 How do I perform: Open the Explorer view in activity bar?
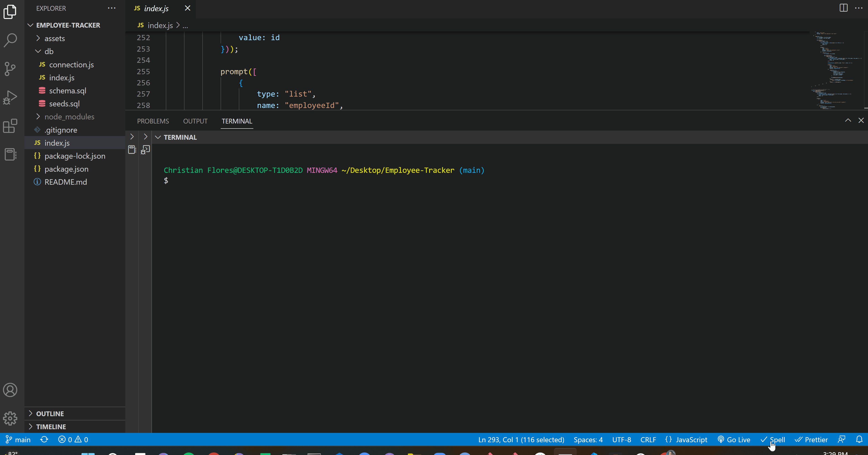pyautogui.click(x=10, y=12)
